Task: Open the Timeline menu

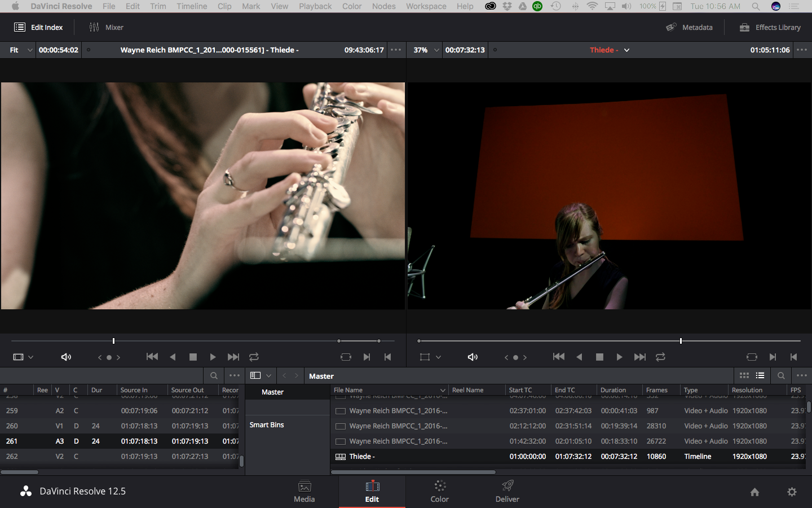Action: 192,6
